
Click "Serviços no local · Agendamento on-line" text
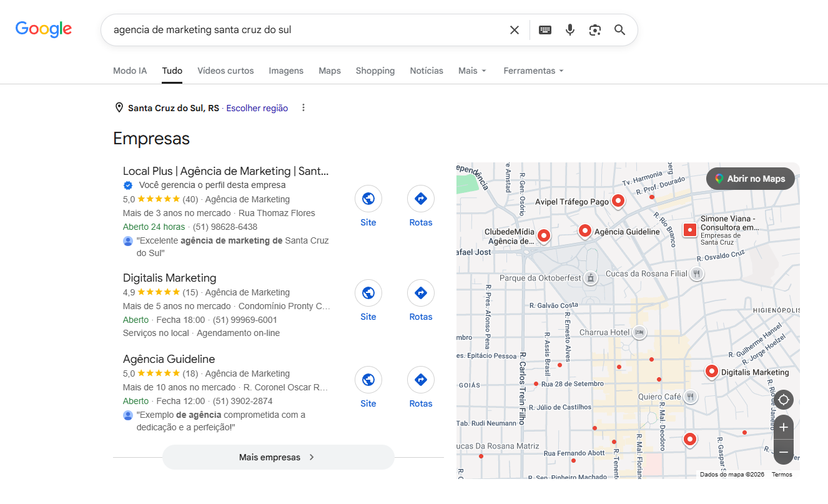coord(201,333)
